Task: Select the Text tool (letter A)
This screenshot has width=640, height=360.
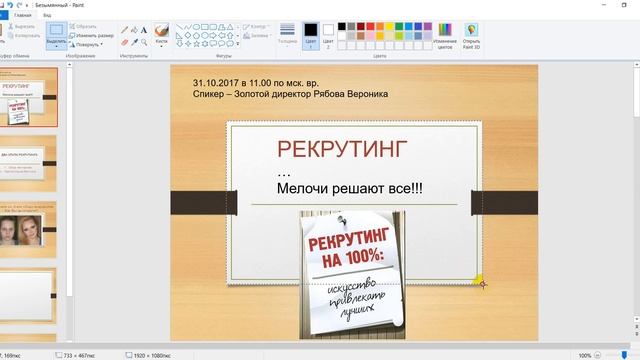Action: click(x=144, y=30)
